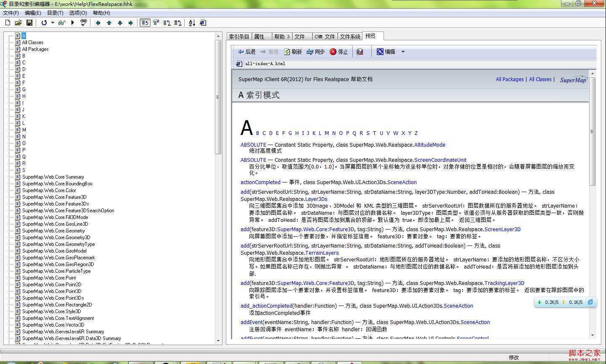Move the item right with the right arrow icon
606x364 pixels.
point(131,23)
